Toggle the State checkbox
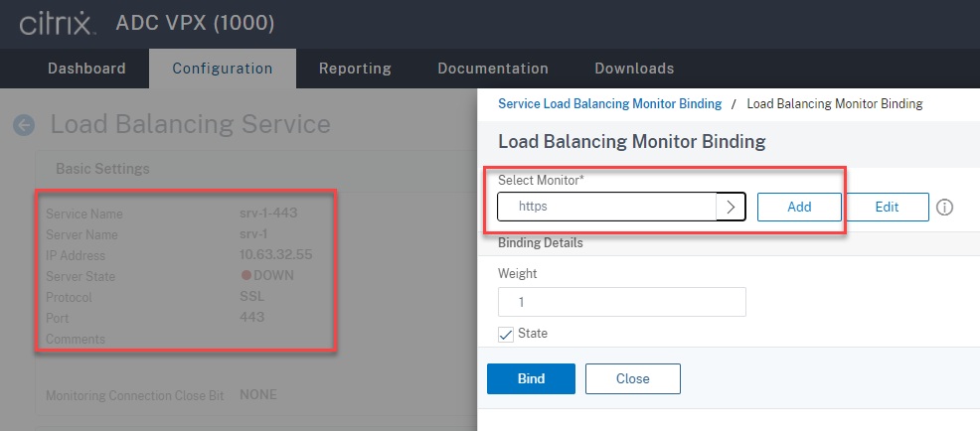The image size is (980, 431). pos(506,334)
